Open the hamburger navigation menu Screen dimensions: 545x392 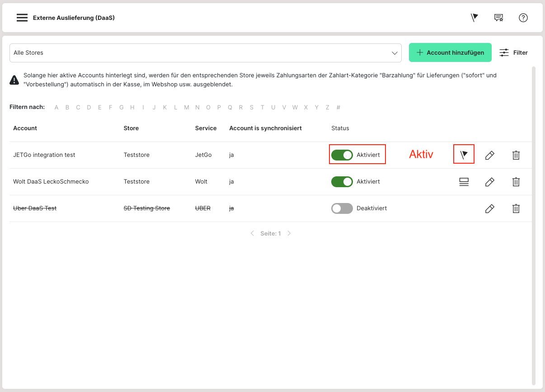click(22, 18)
